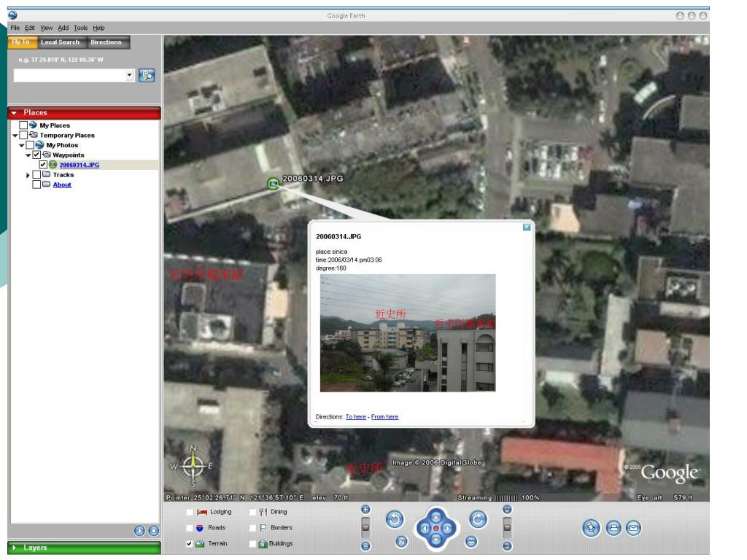Toggle the My Photos checkbox
Image resolution: width=747 pixels, height=560 pixels.
coord(29,145)
